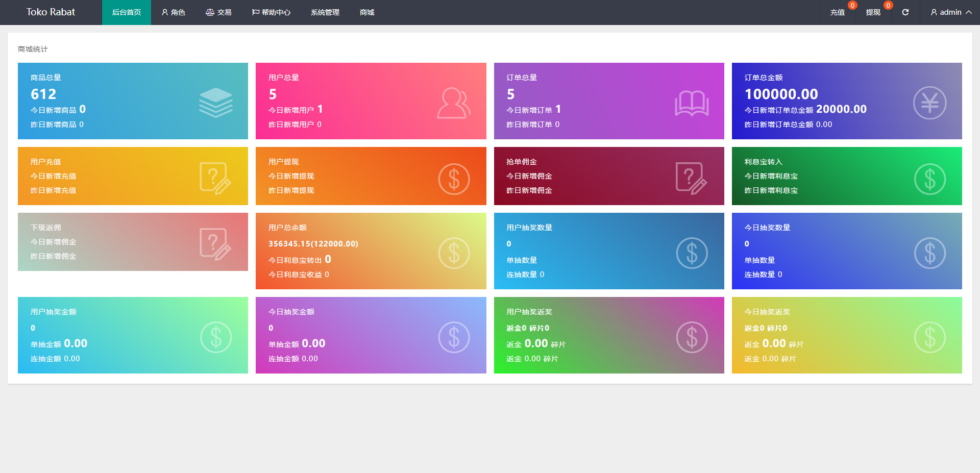The height and width of the screenshot is (473, 980).
Task: Click the Toko Rabat logo text
Action: point(51,12)
